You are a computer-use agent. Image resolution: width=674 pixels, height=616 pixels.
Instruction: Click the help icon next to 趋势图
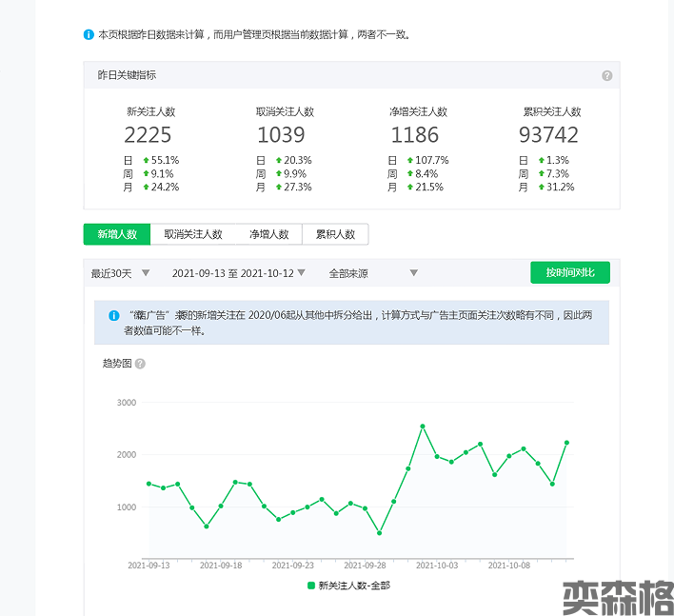pyautogui.click(x=140, y=364)
